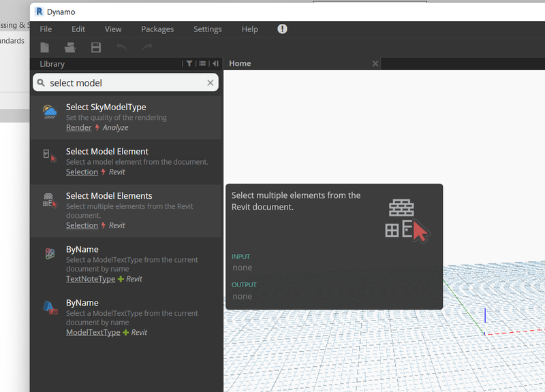Click the large brick-and-cursor tooltip icon
Screen dimensions: 545x392
(x=407, y=221)
